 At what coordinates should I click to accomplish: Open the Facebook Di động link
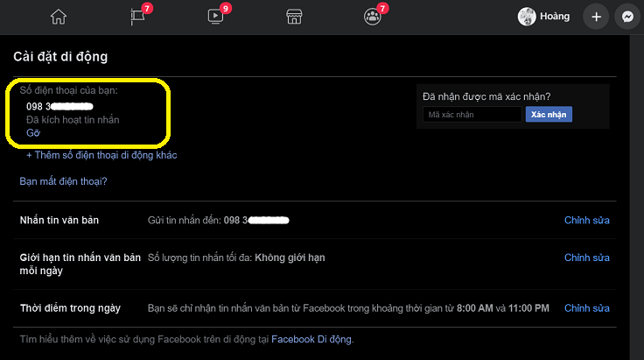(x=311, y=340)
